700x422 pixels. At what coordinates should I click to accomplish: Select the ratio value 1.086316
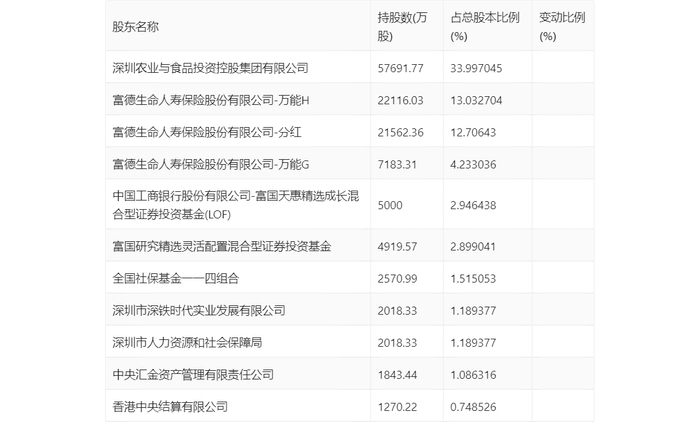473,375
